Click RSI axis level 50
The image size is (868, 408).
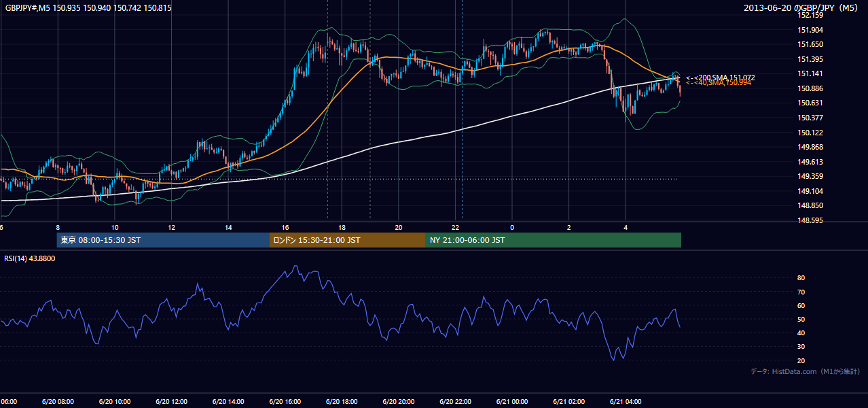coord(801,319)
